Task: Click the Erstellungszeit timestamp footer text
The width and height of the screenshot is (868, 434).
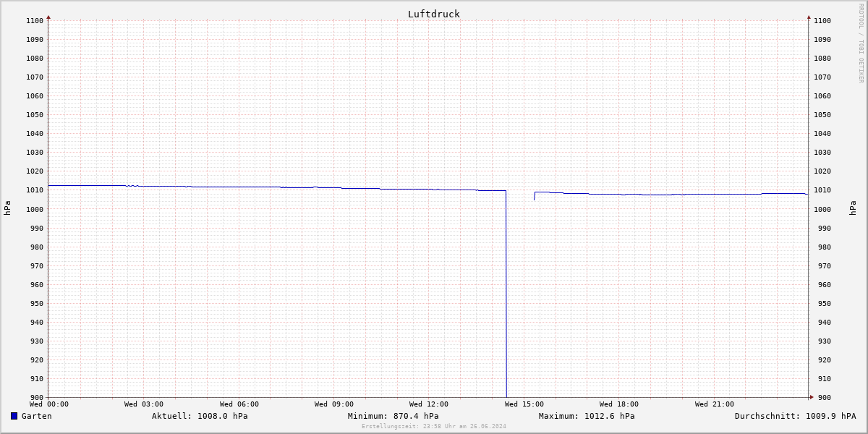Action: 434,426
